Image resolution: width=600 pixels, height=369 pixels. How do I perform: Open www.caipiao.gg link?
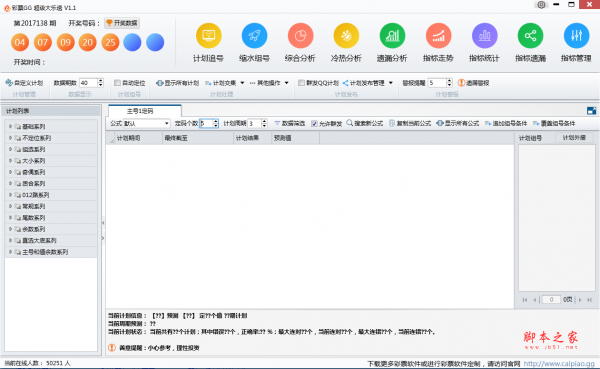click(559, 364)
